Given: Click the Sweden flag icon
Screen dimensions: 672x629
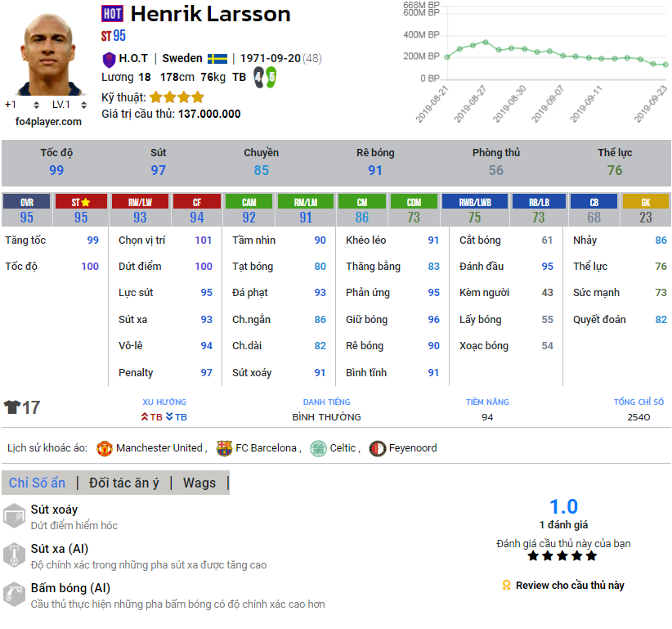Looking at the screenshot, I should 217,59.
